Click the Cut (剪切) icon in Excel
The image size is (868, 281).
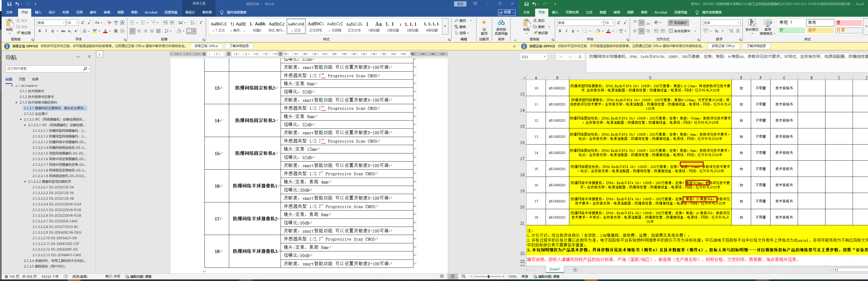pyautogui.click(x=539, y=20)
